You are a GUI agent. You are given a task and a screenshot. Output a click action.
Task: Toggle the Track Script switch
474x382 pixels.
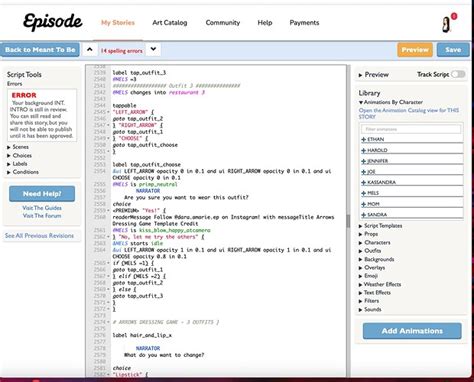click(x=458, y=74)
